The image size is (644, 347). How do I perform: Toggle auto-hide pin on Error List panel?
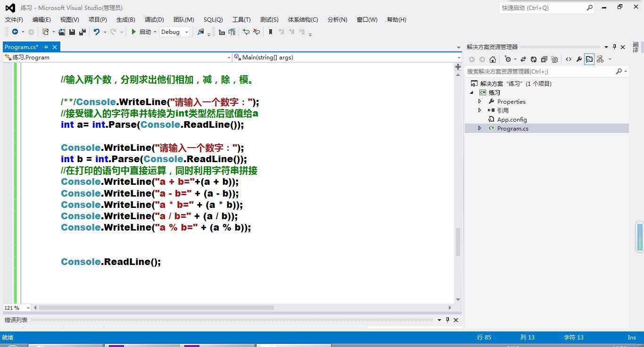click(447, 320)
